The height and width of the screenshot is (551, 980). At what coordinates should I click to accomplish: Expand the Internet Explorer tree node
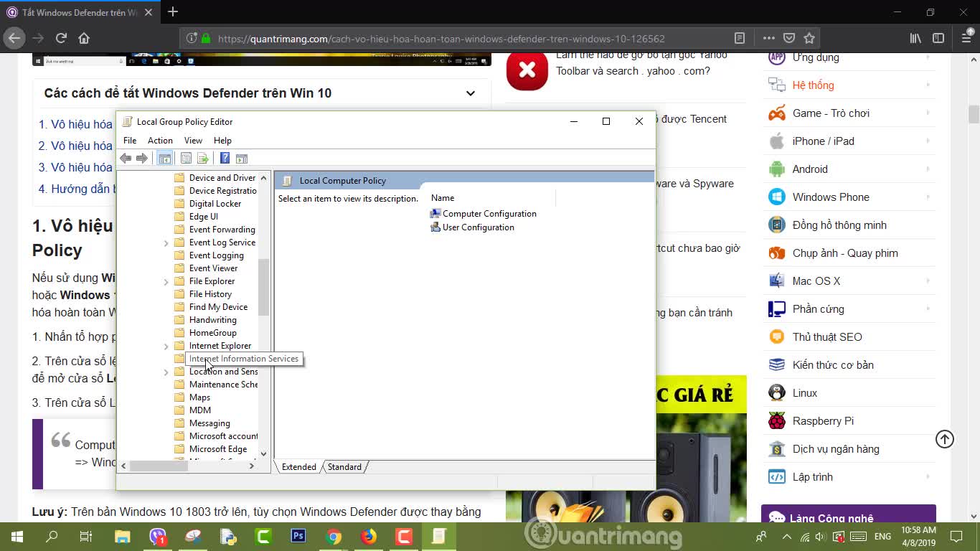[166, 347]
